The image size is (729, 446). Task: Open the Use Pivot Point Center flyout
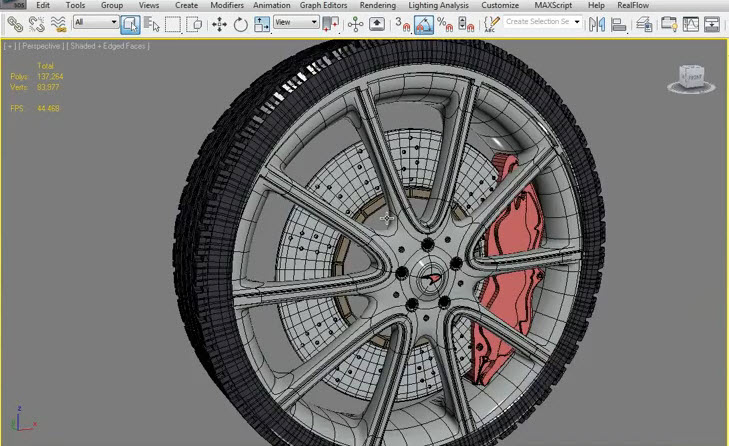(330, 24)
